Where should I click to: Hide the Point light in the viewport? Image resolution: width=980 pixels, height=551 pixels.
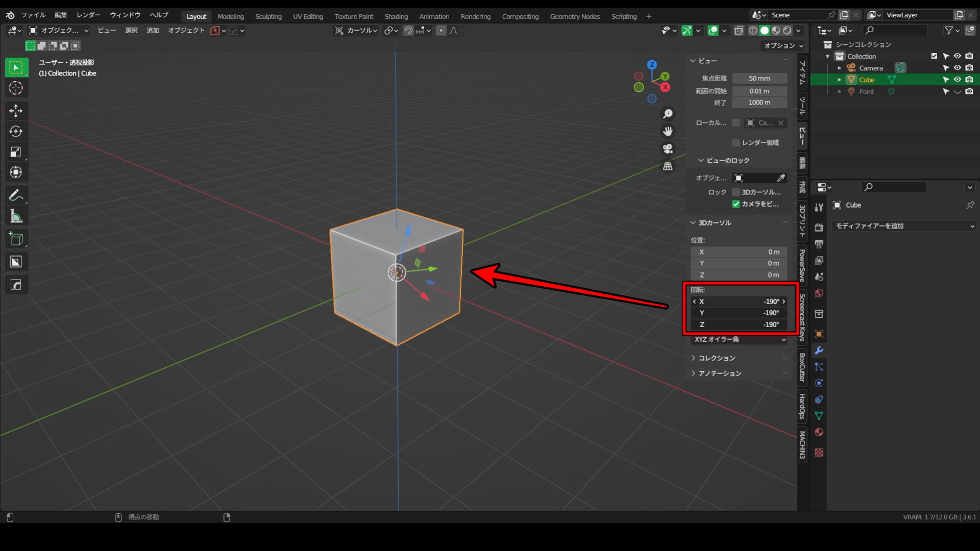pos(958,91)
